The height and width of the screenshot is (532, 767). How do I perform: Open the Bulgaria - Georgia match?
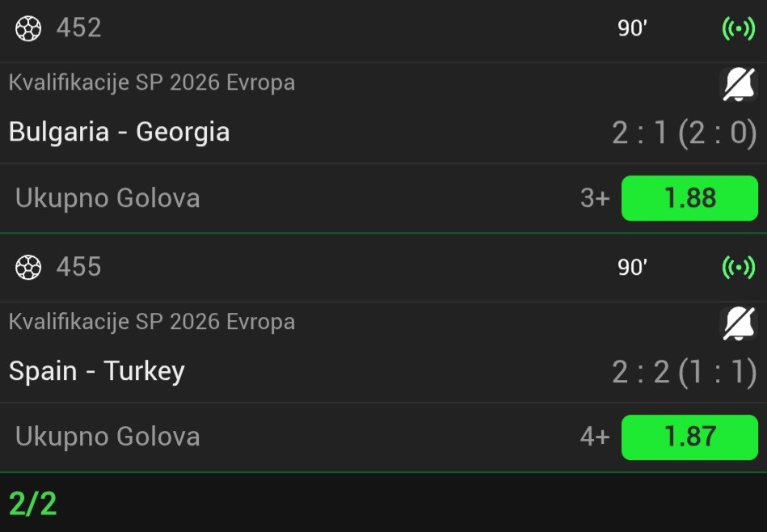[x=120, y=132]
